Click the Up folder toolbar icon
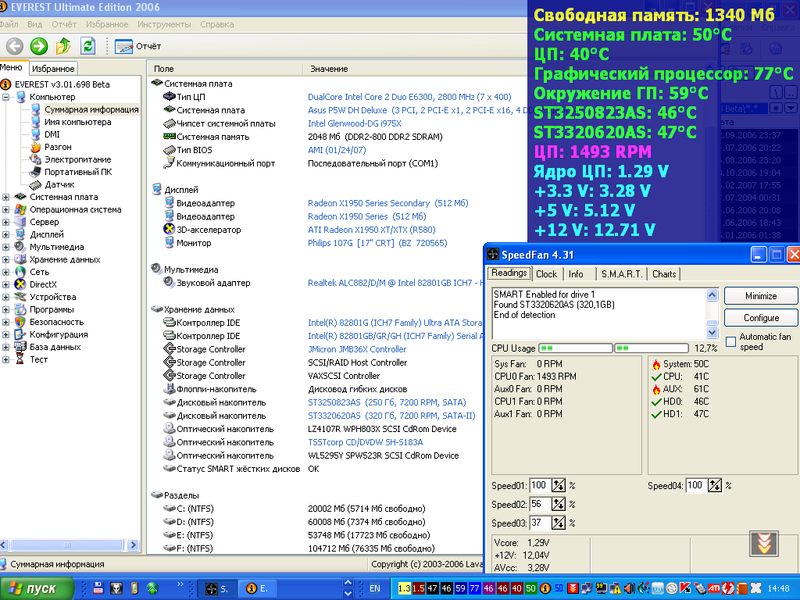 pos(63,46)
